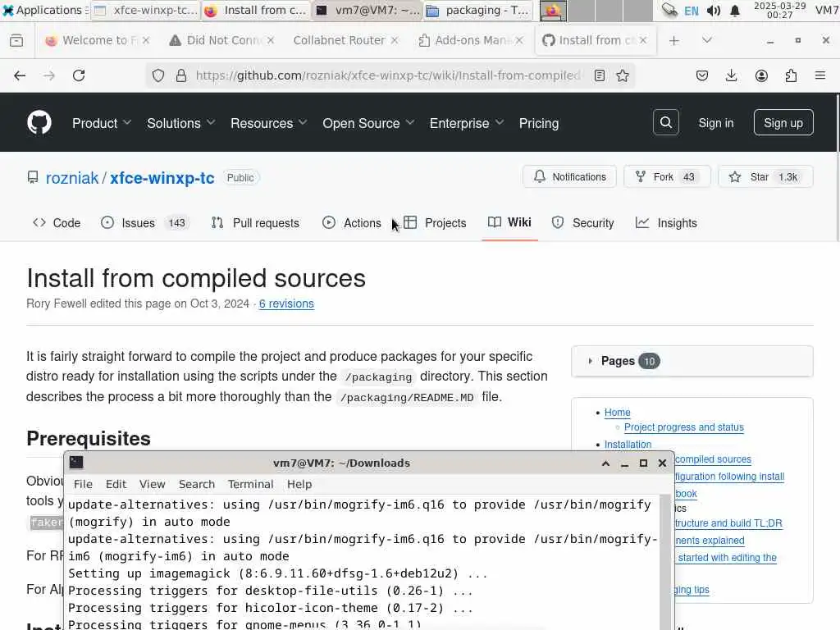Close the Welcome to Firefox tab
The image size is (840, 630).
[146, 40]
